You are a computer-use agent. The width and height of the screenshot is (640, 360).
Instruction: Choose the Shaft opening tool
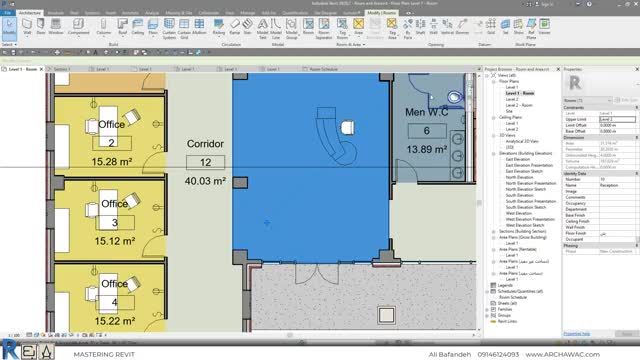click(420, 27)
